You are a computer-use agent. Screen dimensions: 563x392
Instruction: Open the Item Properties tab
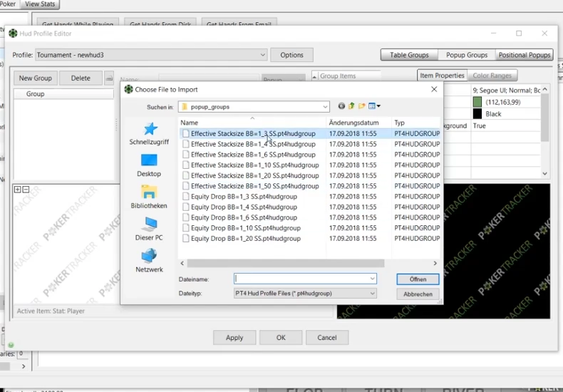[x=442, y=76]
